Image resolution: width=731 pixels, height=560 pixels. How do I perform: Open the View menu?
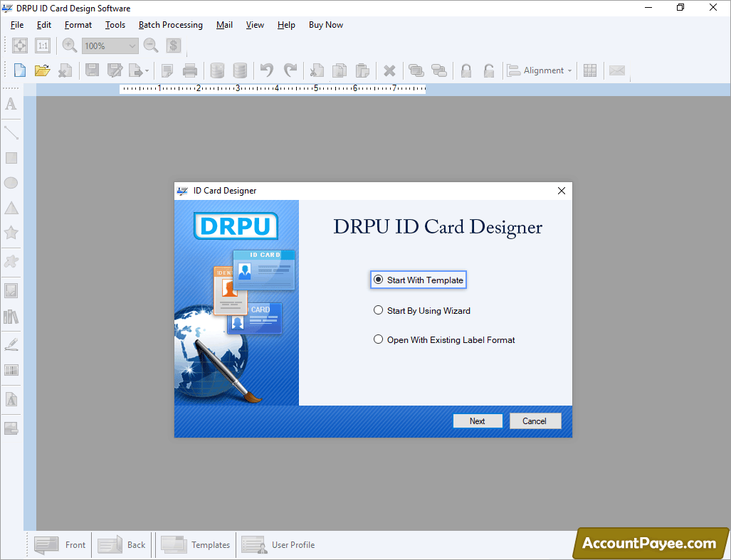click(255, 25)
